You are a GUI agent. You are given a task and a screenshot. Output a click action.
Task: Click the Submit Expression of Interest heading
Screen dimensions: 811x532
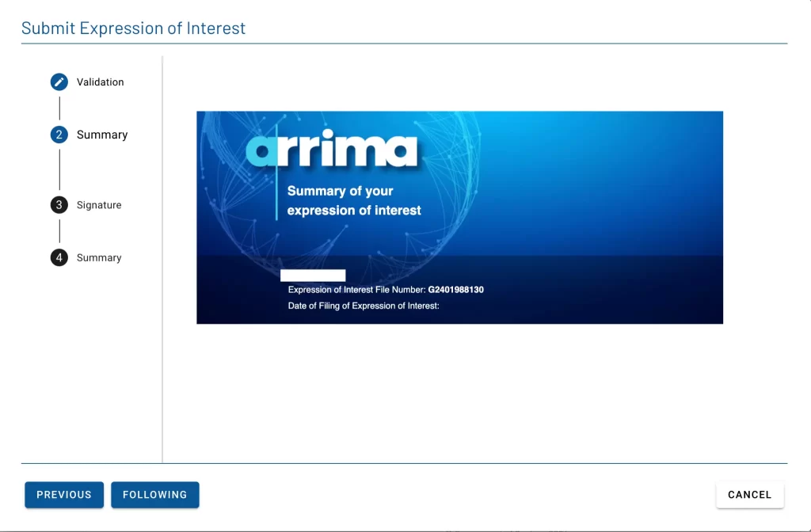(x=133, y=28)
